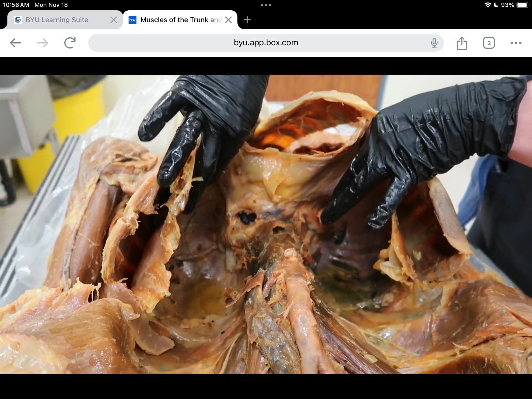Tap the battery indicator in status bar
This screenshot has height=399, width=532.
(x=523, y=5)
